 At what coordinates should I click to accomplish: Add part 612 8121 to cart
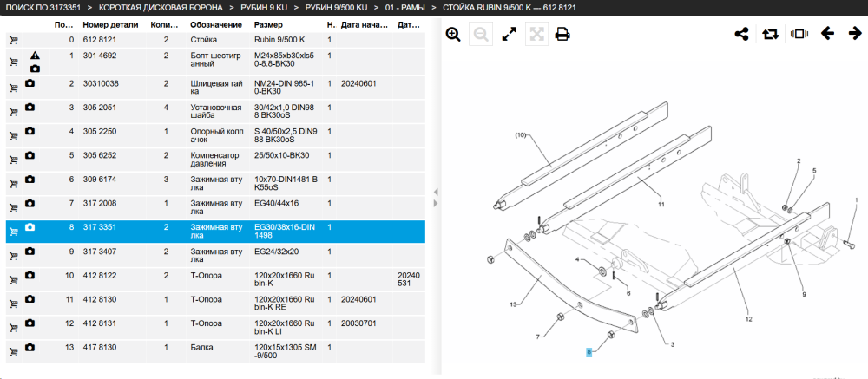[13, 41]
